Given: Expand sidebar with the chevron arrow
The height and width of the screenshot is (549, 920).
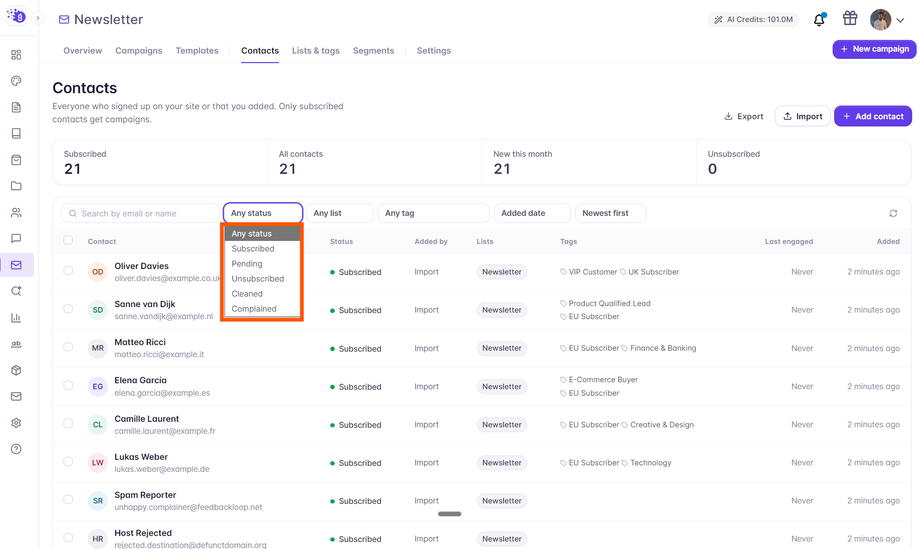Looking at the screenshot, I should click(x=38, y=18).
